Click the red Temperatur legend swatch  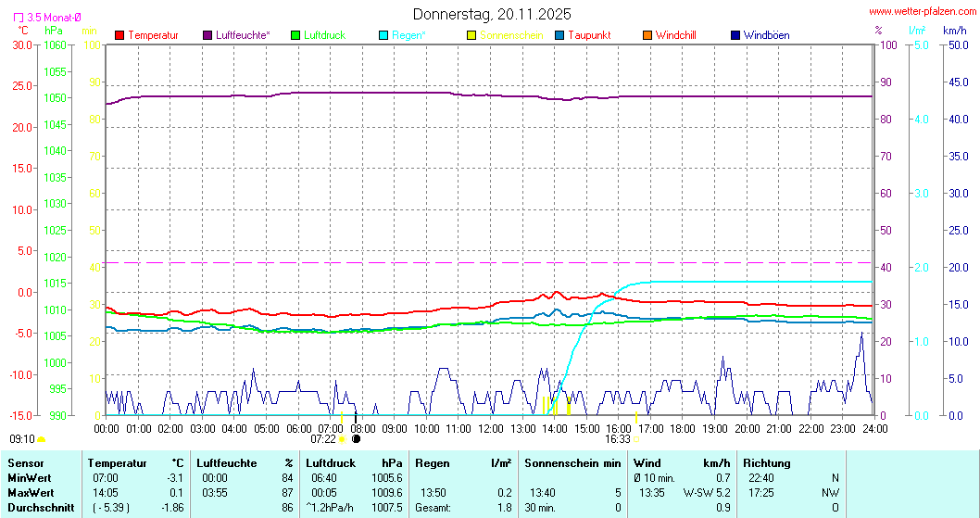point(119,35)
